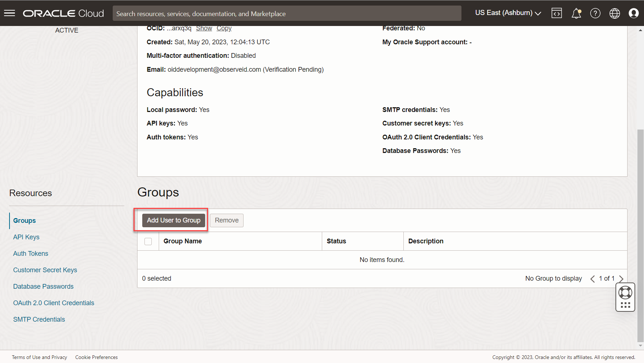Image resolution: width=644 pixels, height=363 pixels.
Task: Click the floating support lifebuoy icon
Action: click(625, 292)
